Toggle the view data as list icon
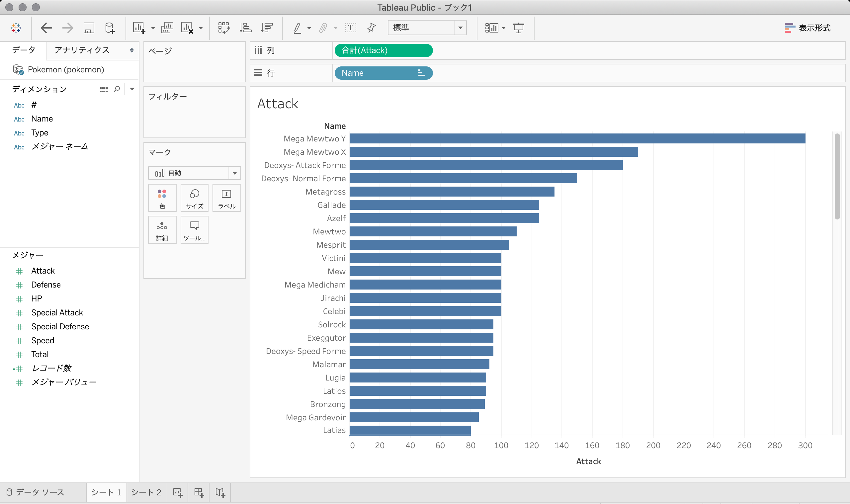The width and height of the screenshot is (850, 504). point(104,89)
